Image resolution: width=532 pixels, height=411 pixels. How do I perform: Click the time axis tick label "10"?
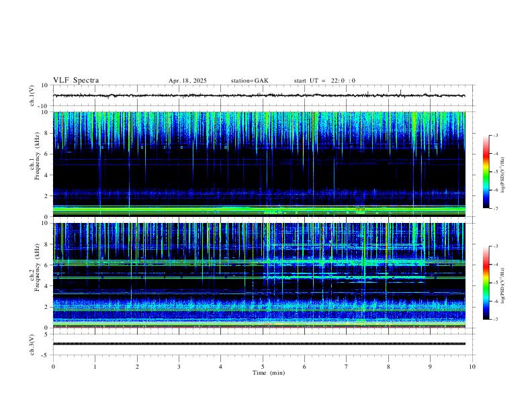pyautogui.click(x=472, y=367)
